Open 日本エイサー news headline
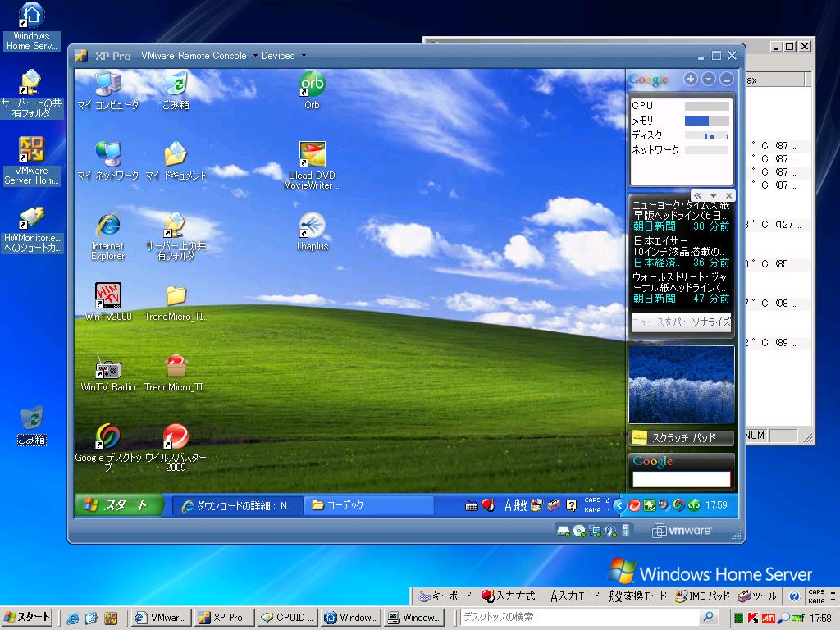840x630 pixels. (678, 246)
